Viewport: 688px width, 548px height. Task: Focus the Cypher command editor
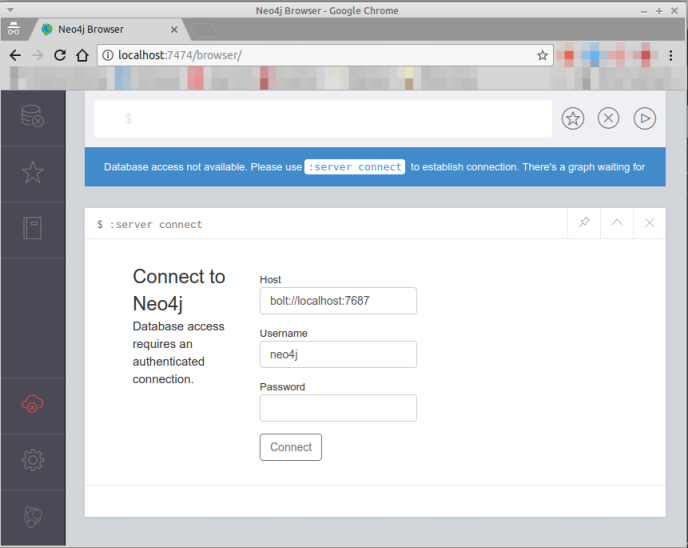tap(323, 118)
